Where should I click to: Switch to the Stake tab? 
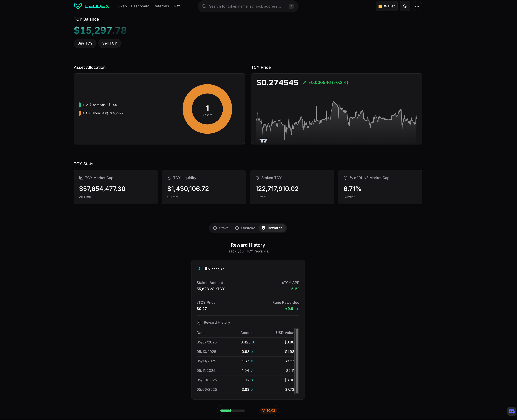pyautogui.click(x=221, y=228)
